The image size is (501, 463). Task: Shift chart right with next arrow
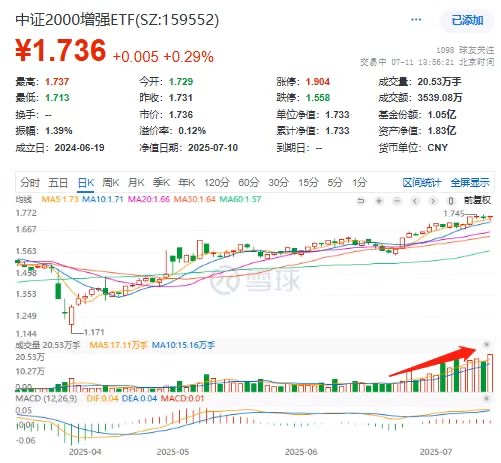433,201
